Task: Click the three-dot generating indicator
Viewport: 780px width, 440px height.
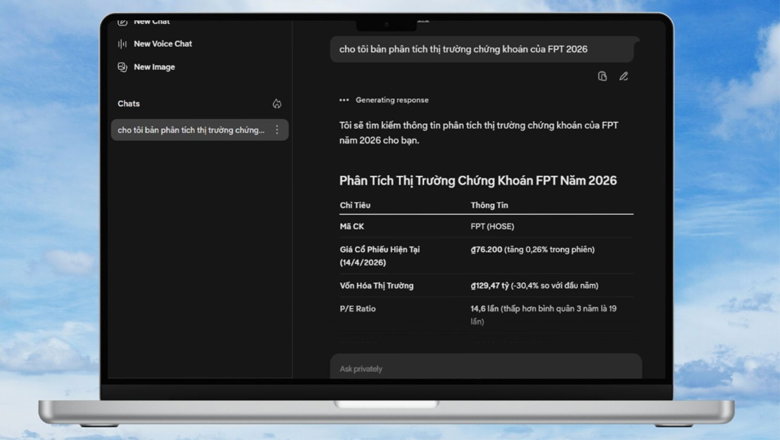Action: pos(344,100)
